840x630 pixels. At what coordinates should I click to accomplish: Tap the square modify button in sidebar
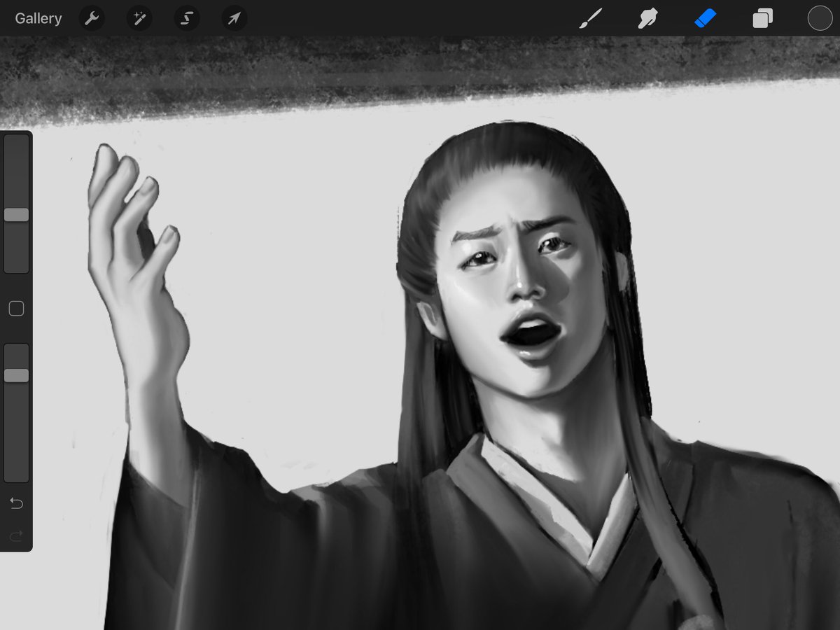[x=16, y=309]
